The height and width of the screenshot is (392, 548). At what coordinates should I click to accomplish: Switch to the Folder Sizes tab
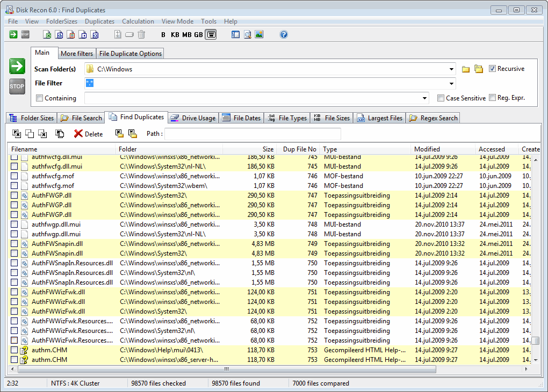32,118
